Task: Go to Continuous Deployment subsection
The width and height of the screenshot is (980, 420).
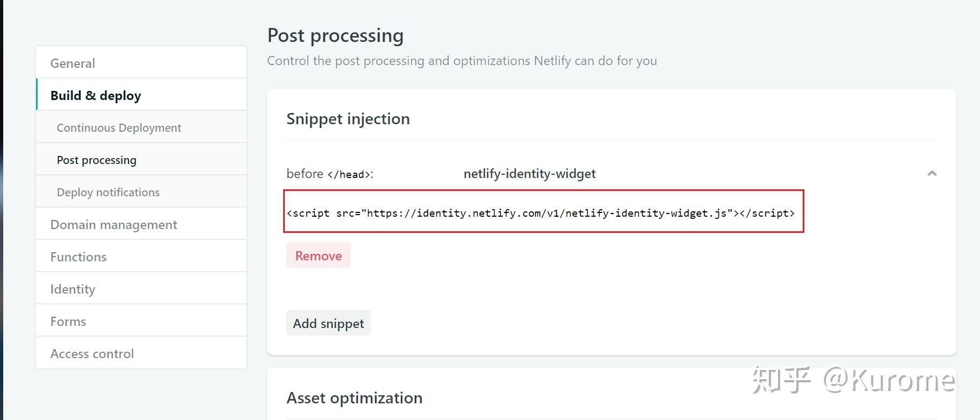Action: point(141,127)
